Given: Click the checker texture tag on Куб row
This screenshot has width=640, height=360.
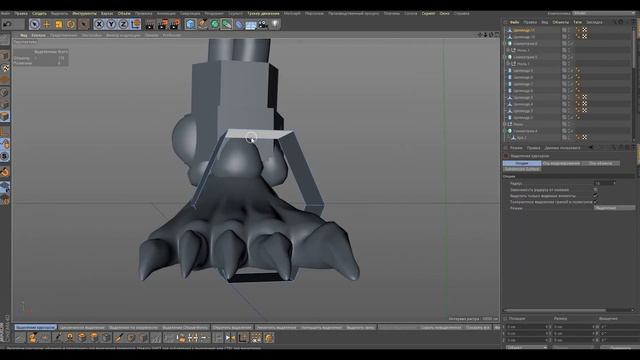Looking at the screenshot, I should coord(584,138).
